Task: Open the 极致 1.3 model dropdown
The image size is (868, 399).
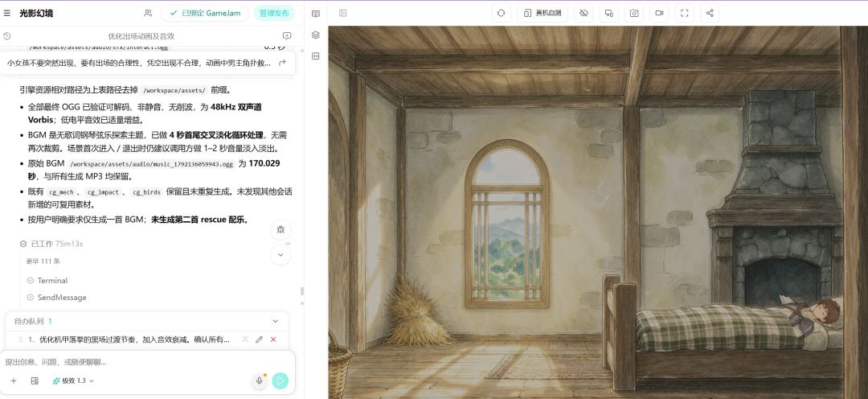Action: [73, 380]
